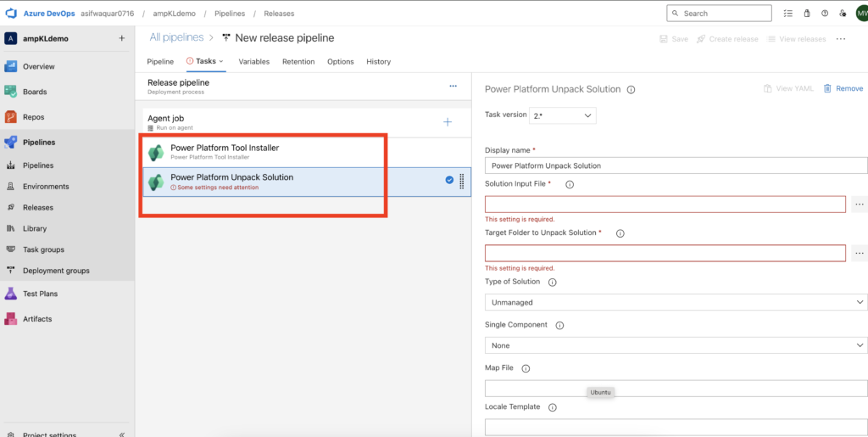Click the Display name input field

[676, 165]
